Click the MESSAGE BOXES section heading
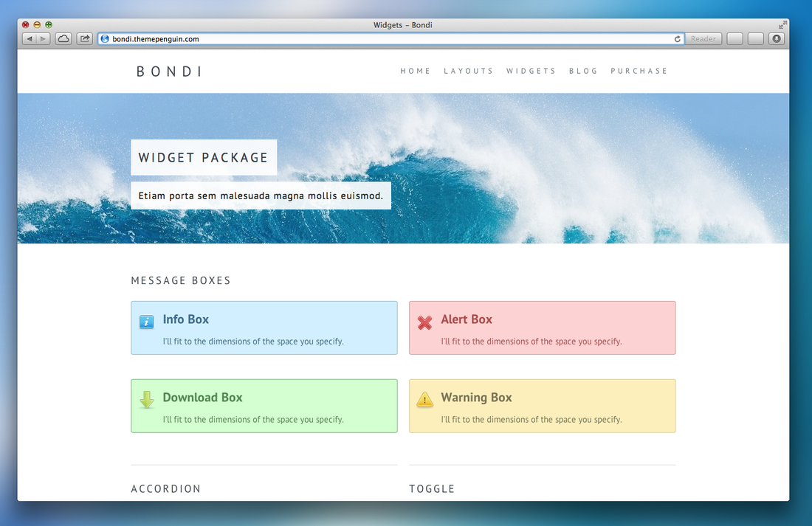 point(181,280)
